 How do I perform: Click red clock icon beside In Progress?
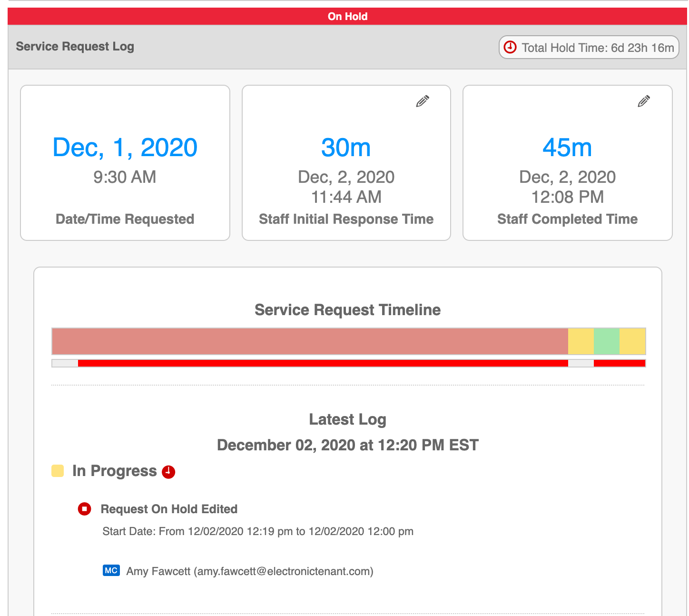pos(168,472)
